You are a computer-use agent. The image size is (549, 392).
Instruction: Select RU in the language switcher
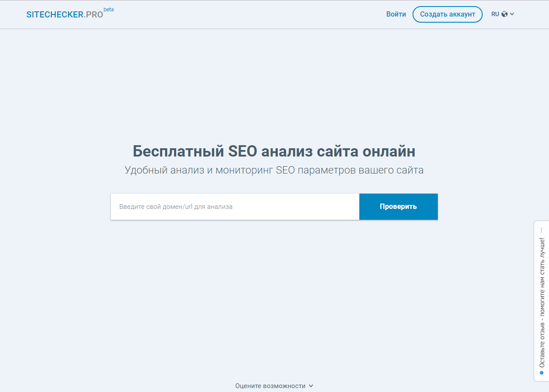click(x=495, y=14)
